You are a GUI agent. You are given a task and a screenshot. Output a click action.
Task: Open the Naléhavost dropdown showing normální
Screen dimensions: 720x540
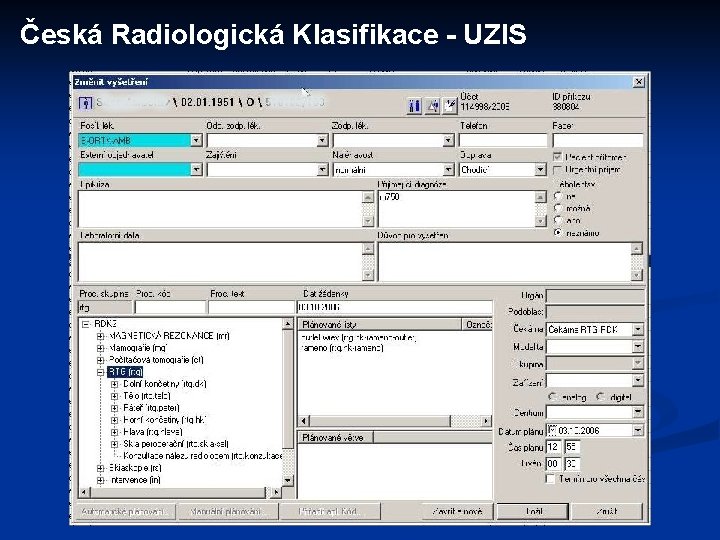click(449, 169)
